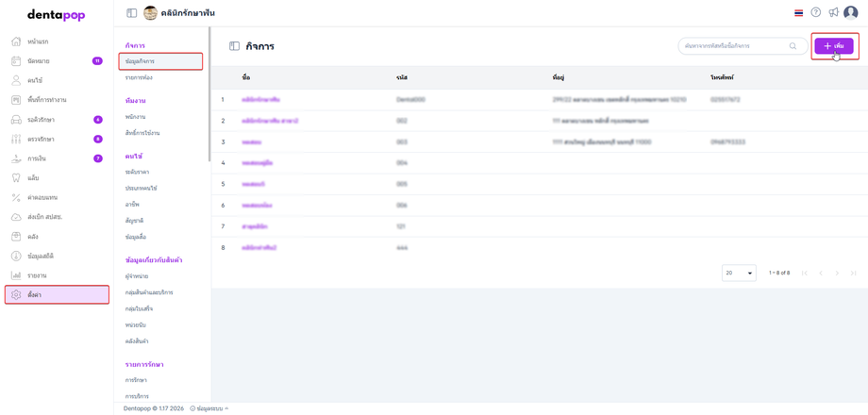Open business name link for code 003
This screenshot has width=868, height=415.
pyautogui.click(x=252, y=141)
